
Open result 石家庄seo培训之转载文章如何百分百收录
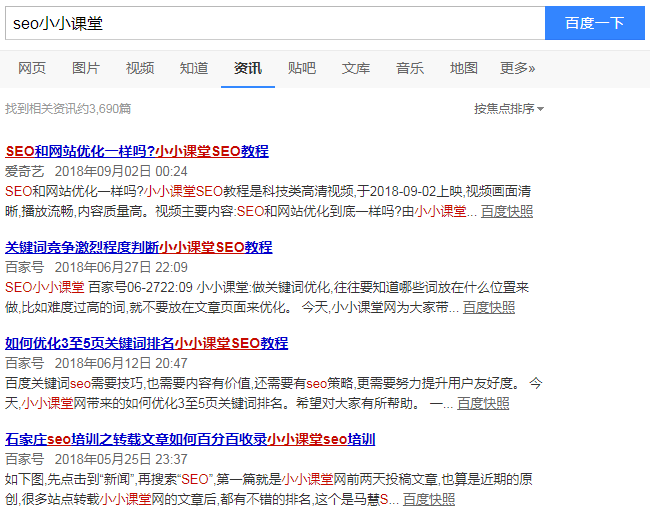coord(190,440)
